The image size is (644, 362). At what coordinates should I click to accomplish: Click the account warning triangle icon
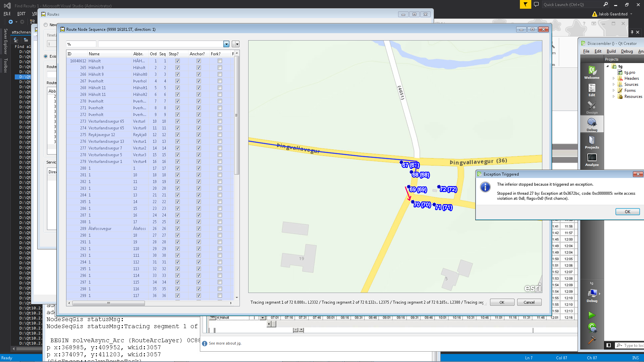point(595,14)
